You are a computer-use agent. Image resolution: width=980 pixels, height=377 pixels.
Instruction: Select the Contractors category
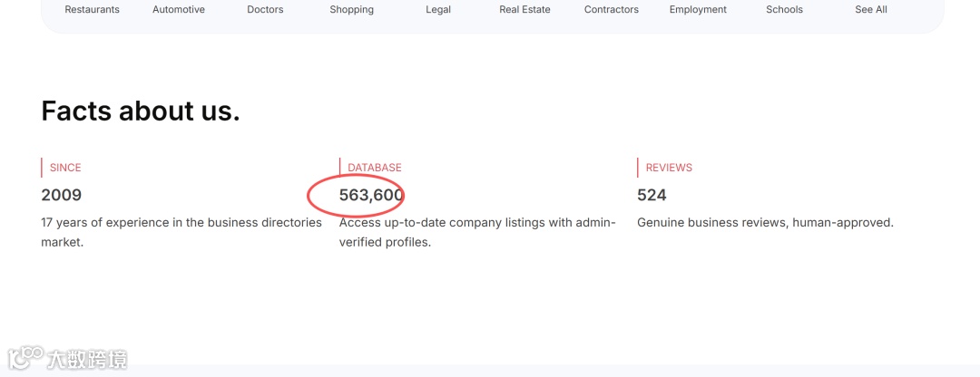point(612,10)
